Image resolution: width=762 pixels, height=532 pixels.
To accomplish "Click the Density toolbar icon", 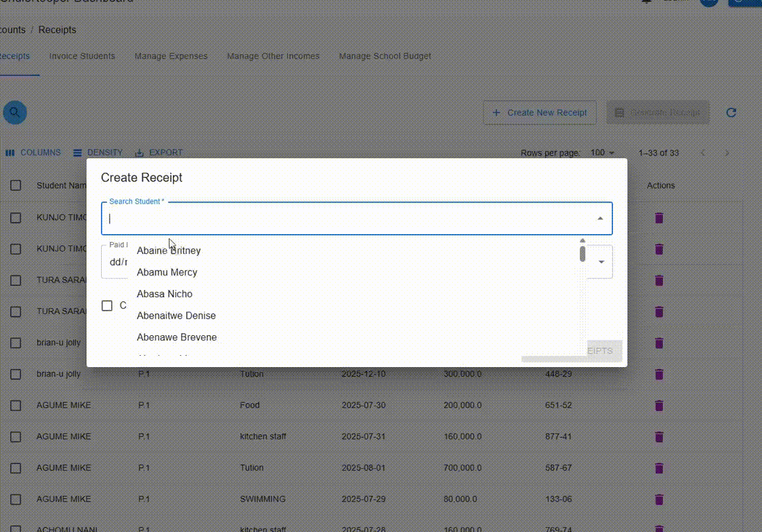I will pyautogui.click(x=76, y=152).
